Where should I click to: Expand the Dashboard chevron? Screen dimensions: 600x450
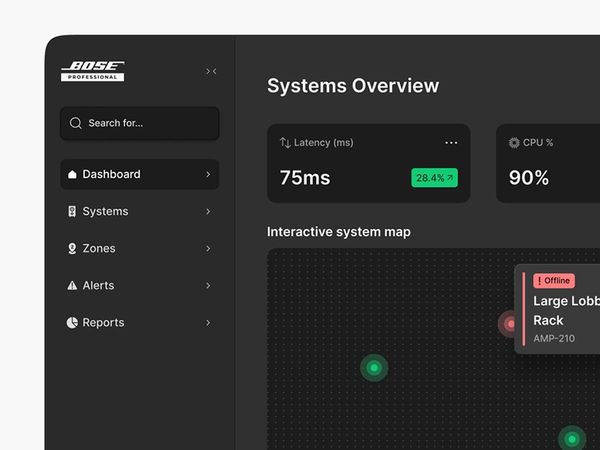click(x=208, y=174)
